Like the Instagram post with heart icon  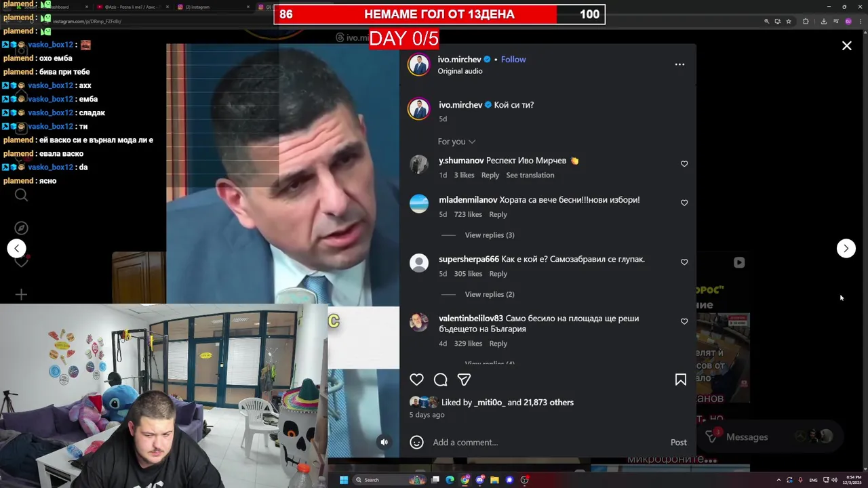click(416, 380)
